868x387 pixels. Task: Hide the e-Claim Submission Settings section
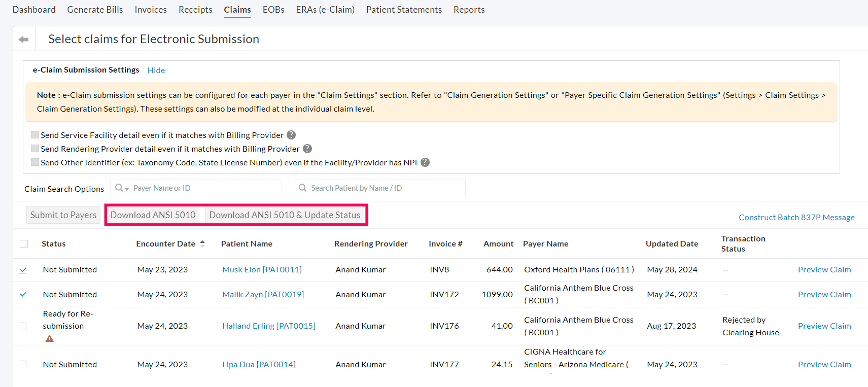(156, 71)
